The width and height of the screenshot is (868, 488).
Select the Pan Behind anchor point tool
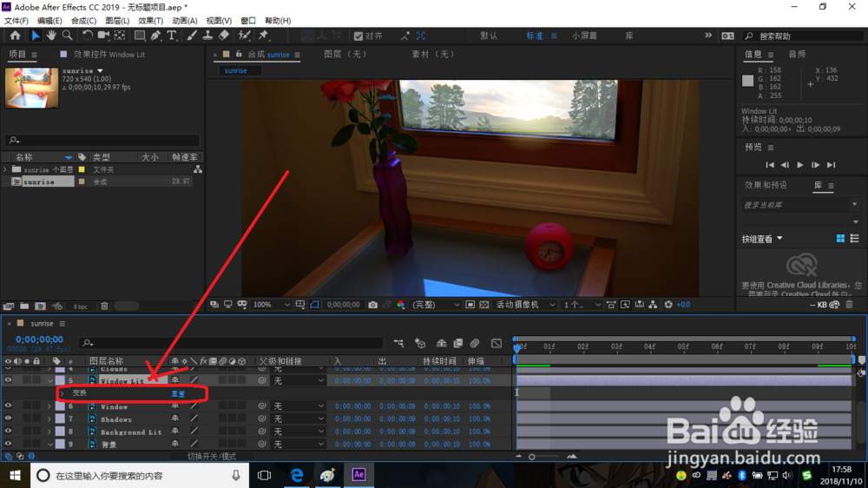[x=120, y=36]
